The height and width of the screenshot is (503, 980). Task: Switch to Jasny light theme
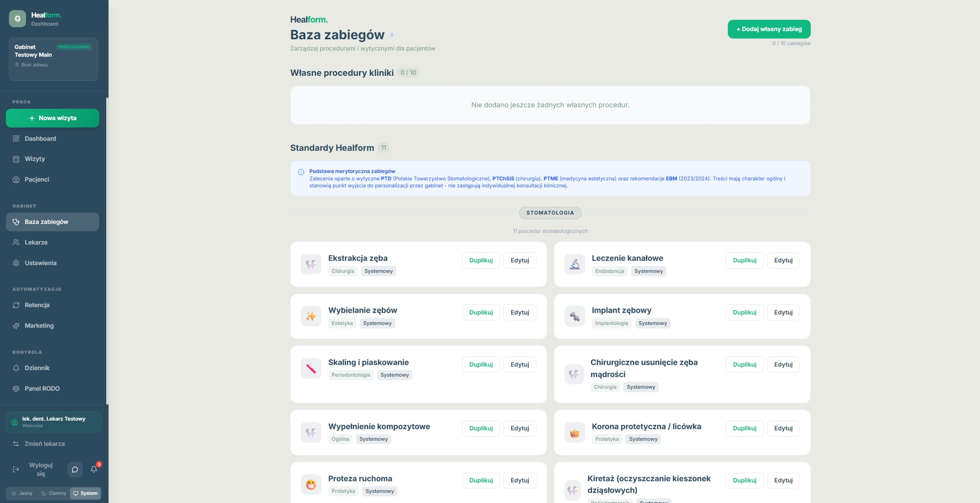click(x=22, y=493)
